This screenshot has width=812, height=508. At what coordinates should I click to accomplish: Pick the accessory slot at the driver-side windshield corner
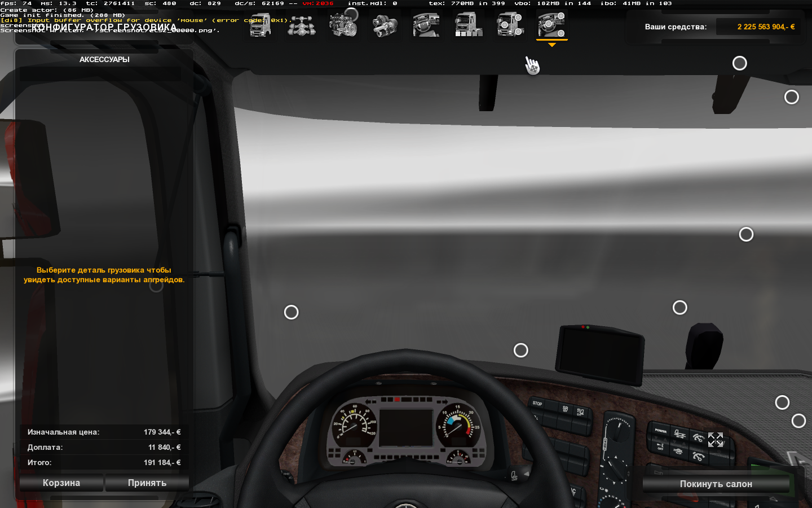291,312
